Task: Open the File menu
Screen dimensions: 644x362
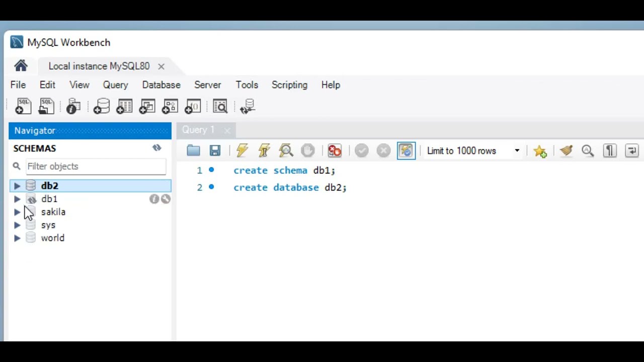Action: pyautogui.click(x=18, y=85)
